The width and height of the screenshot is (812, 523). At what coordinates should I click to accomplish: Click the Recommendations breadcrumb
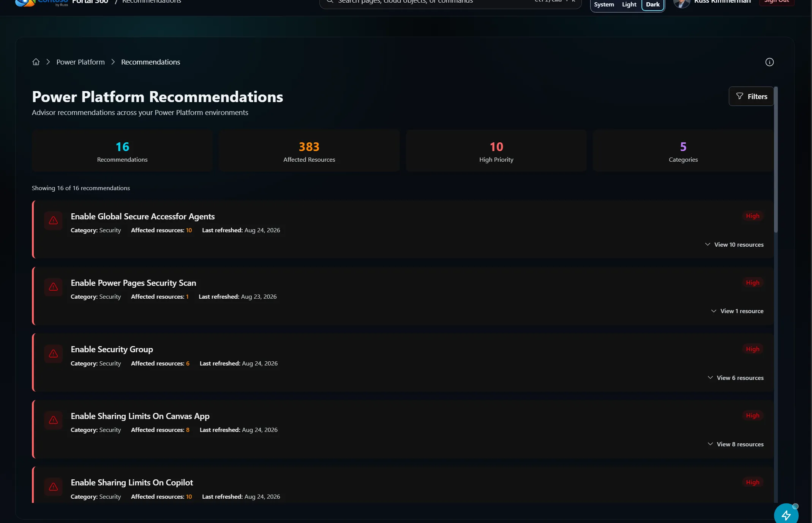coord(150,62)
